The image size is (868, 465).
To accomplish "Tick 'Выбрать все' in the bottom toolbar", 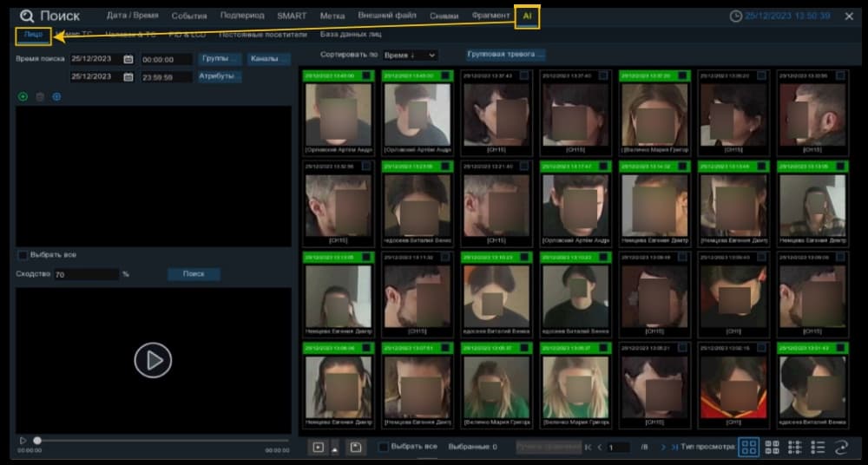I will 383,447.
